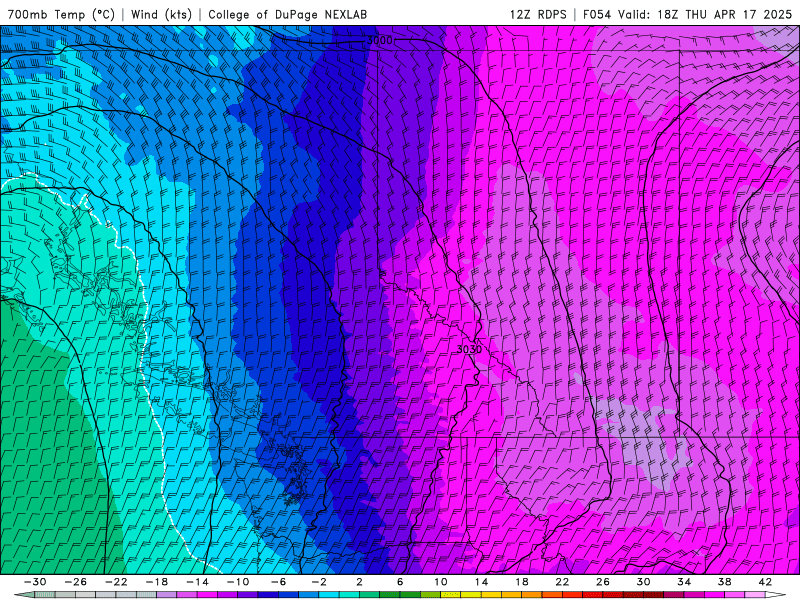Click the dotted yellow swatch right of 10
The width and height of the screenshot is (800, 600).
click(451, 595)
